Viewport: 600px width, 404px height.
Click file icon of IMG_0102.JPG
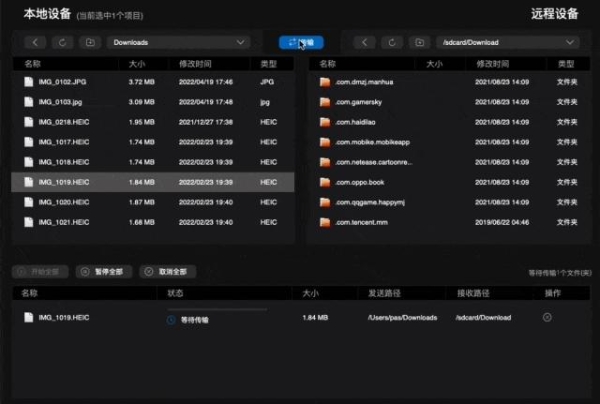(29, 82)
